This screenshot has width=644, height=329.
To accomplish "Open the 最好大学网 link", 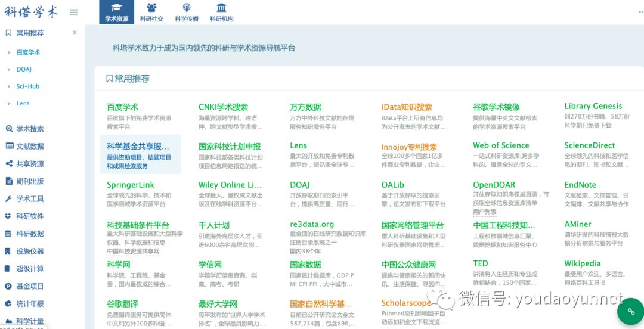I will [218, 304].
